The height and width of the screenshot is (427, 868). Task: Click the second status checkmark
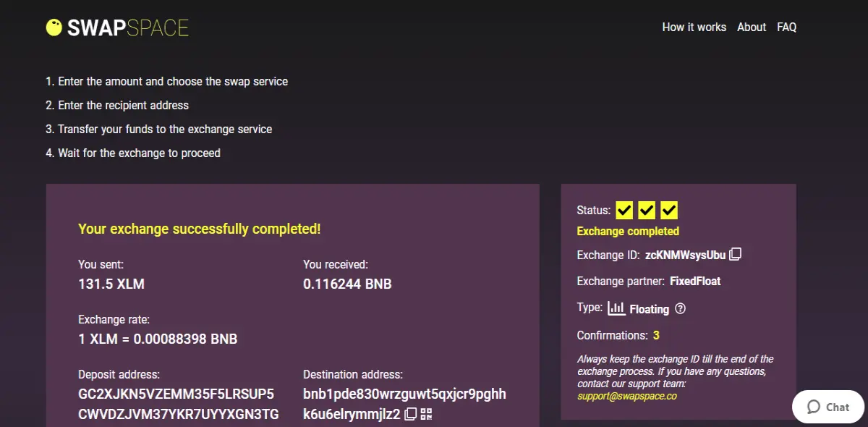click(x=647, y=211)
